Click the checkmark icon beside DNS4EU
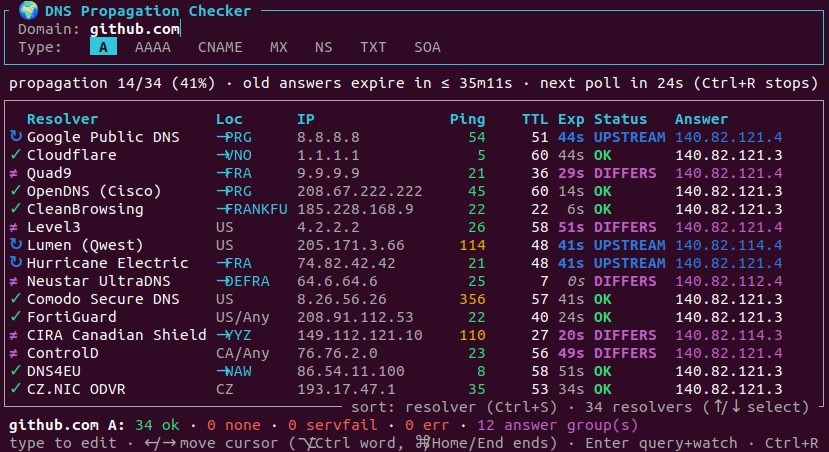 click(16, 370)
